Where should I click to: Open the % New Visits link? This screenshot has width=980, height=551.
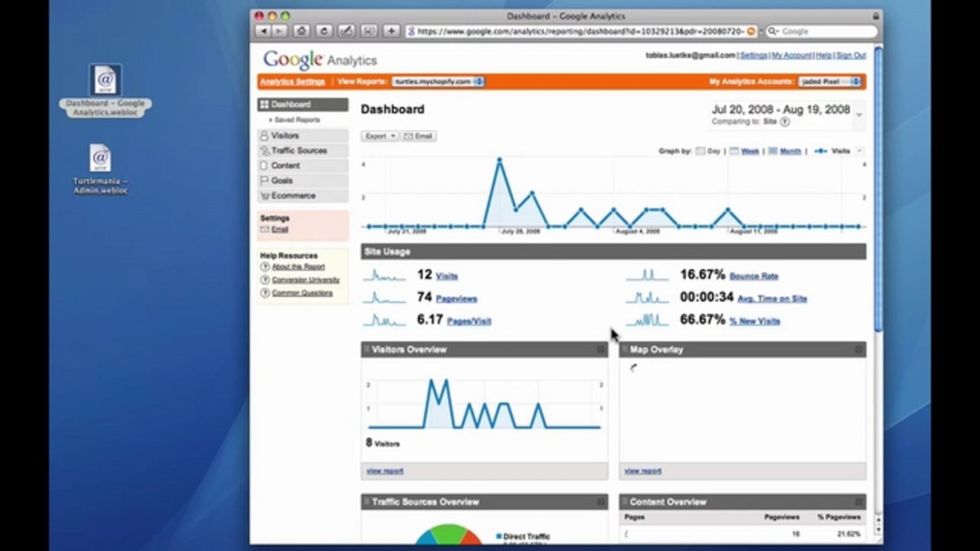coord(755,321)
